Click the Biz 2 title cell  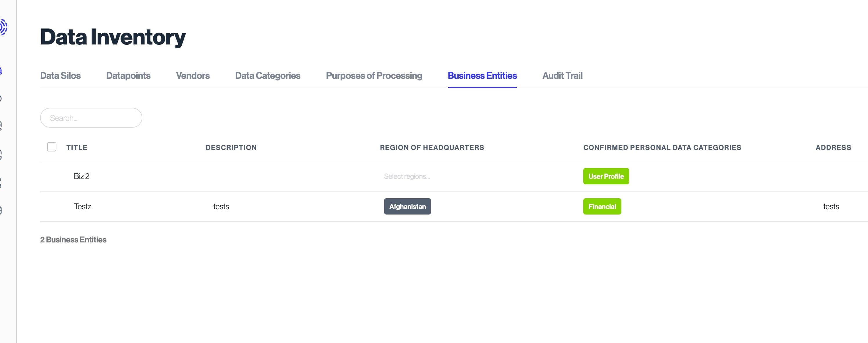point(82,176)
